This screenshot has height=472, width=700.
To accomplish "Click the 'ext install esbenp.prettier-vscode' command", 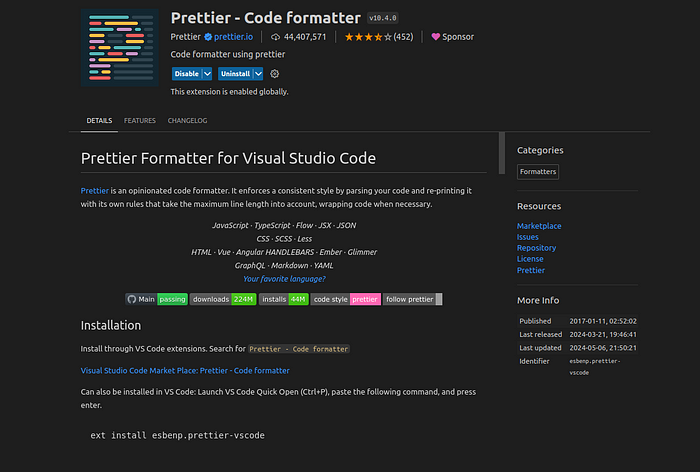I will [177, 435].
